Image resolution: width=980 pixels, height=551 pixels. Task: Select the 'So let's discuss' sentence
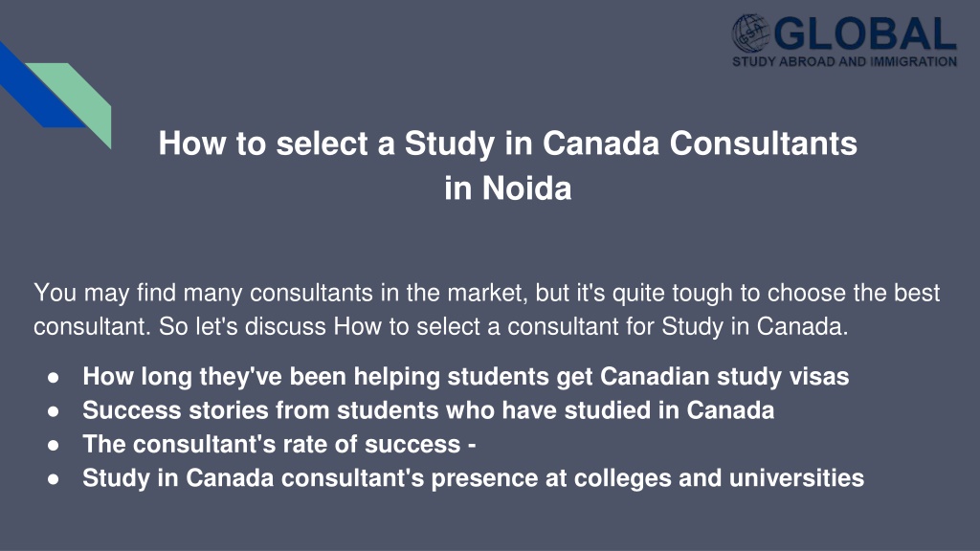pyautogui.click(x=503, y=326)
